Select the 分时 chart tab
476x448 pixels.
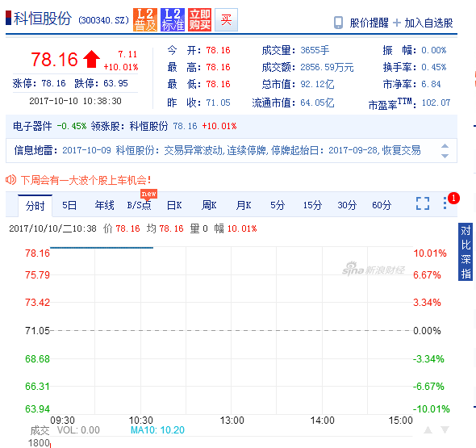[x=35, y=206]
